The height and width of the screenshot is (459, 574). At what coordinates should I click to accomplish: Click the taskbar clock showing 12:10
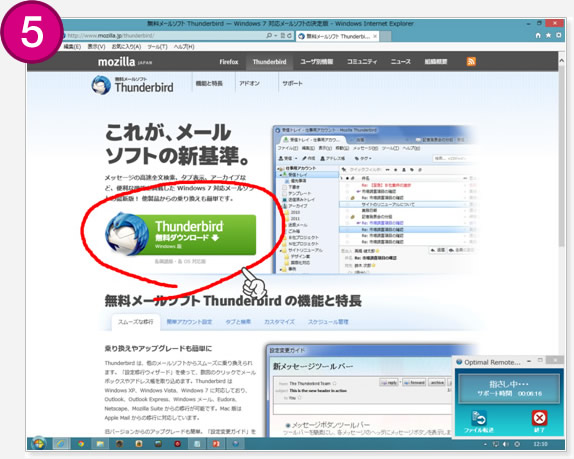click(540, 444)
